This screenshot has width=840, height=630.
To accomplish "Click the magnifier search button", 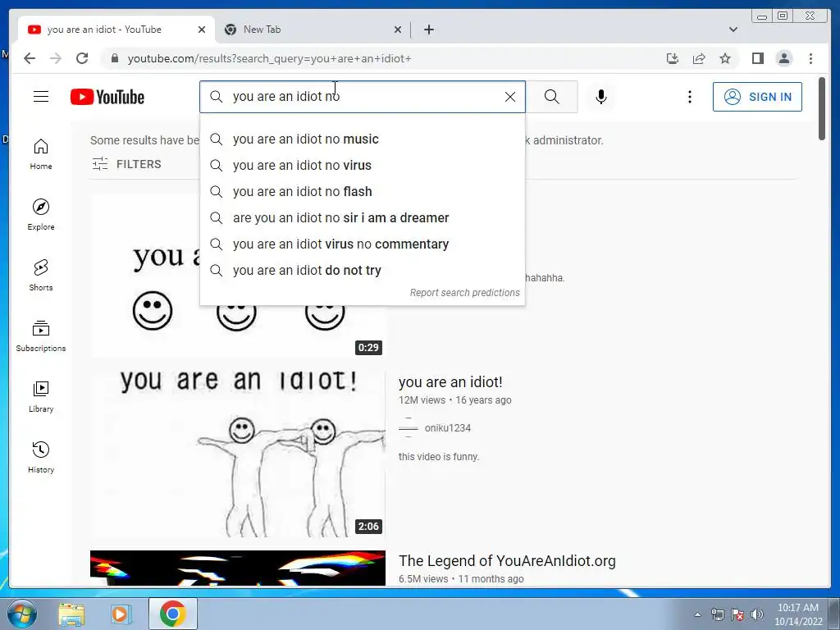I will (552, 97).
